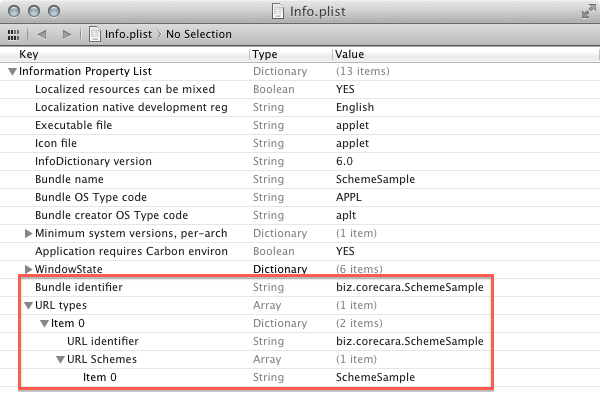Go back in navigation history

tap(43, 34)
